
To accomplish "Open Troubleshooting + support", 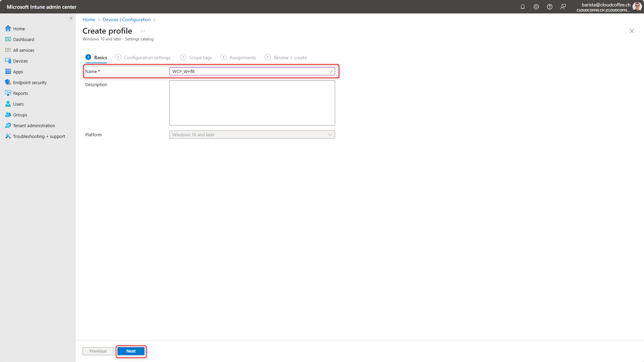I will tap(39, 136).
